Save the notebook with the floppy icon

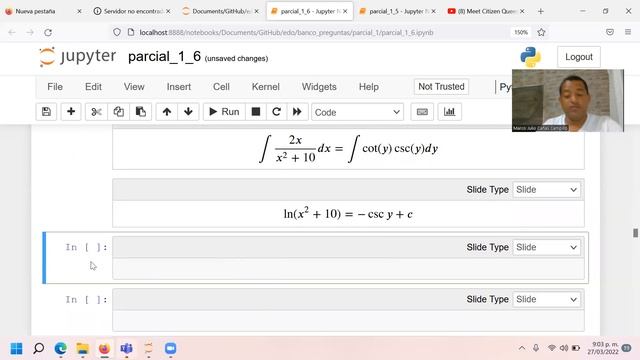click(46, 112)
